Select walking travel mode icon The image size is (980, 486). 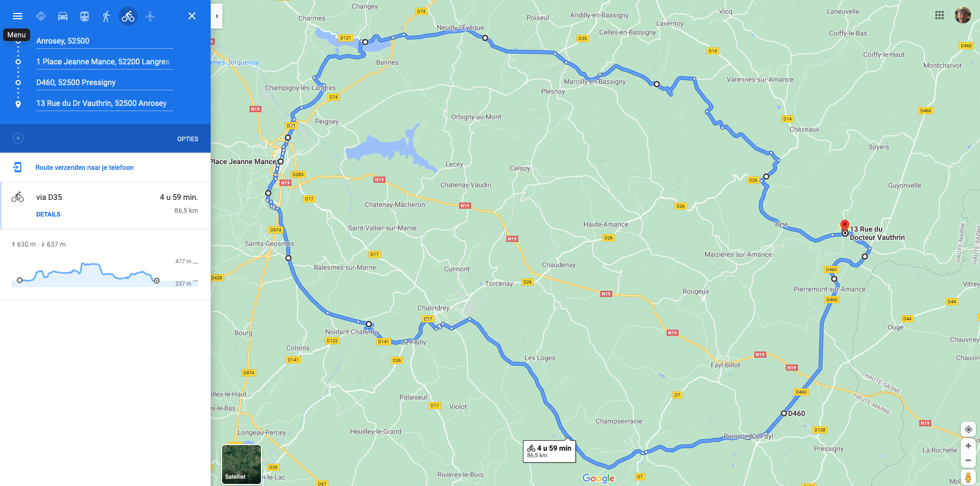[x=106, y=16]
